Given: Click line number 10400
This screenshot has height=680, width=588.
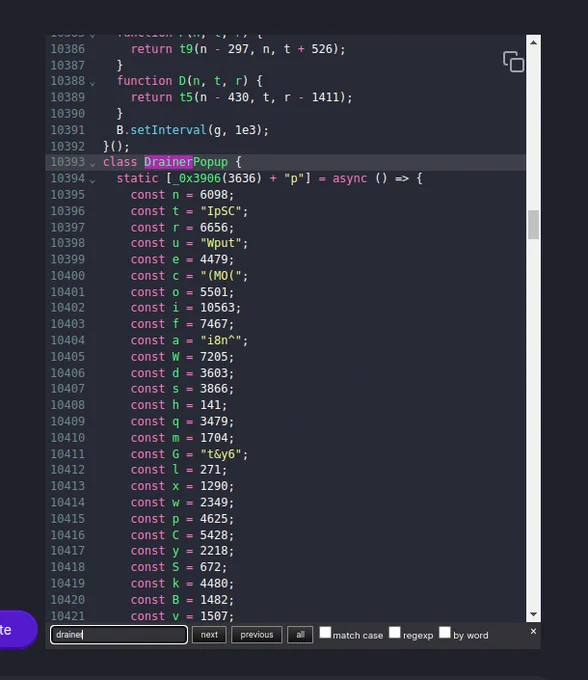Looking at the screenshot, I should [68, 276].
